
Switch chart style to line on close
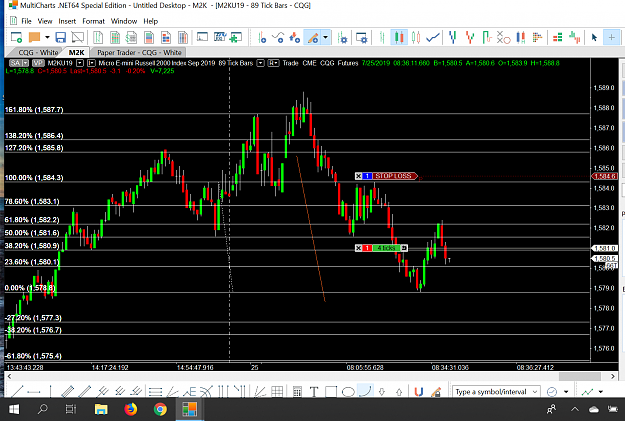(x=433, y=37)
